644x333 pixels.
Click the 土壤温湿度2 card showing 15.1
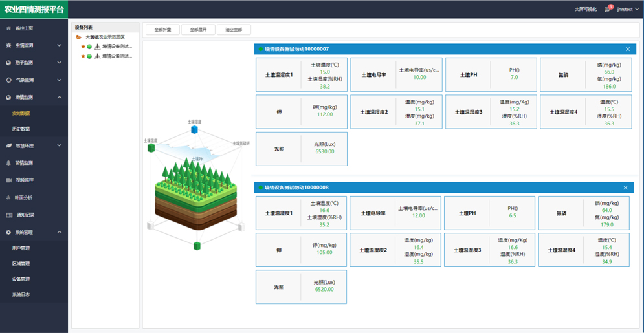tap(396, 112)
